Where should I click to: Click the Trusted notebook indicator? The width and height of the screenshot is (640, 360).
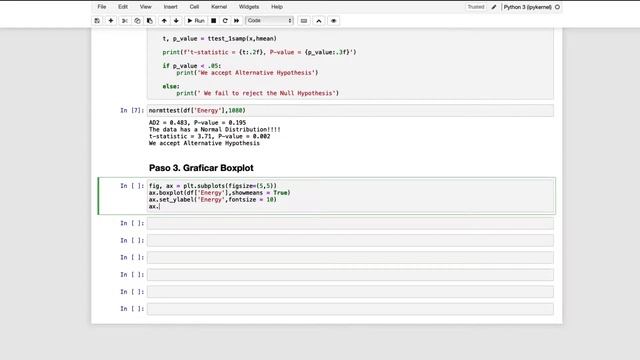tap(476, 7)
